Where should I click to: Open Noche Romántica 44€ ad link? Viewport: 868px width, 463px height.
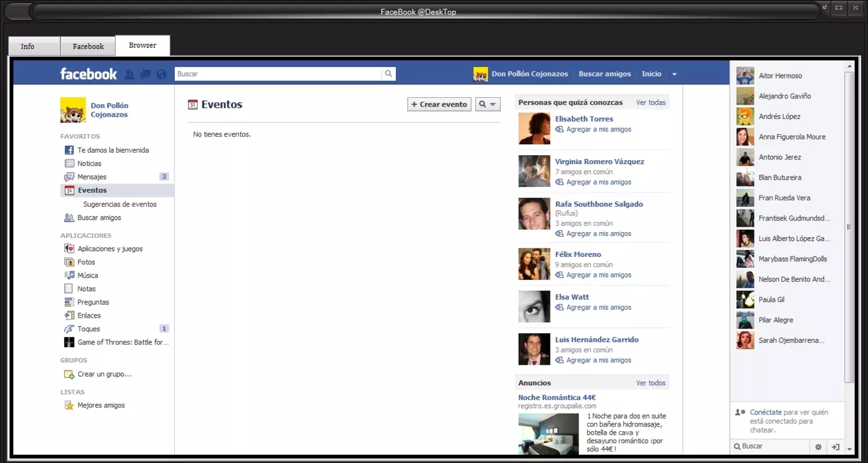coord(557,398)
